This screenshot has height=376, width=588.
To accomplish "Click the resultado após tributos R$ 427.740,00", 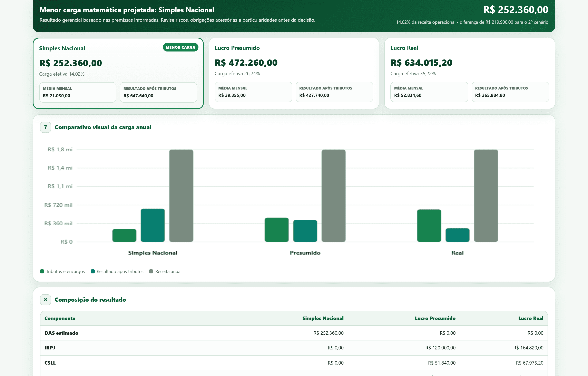I will point(314,95).
